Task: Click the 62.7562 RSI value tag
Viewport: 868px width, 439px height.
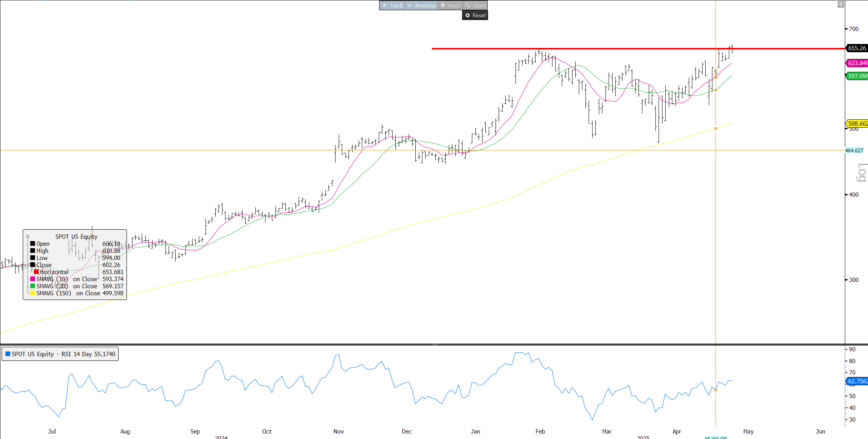Action: pyautogui.click(x=857, y=381)
